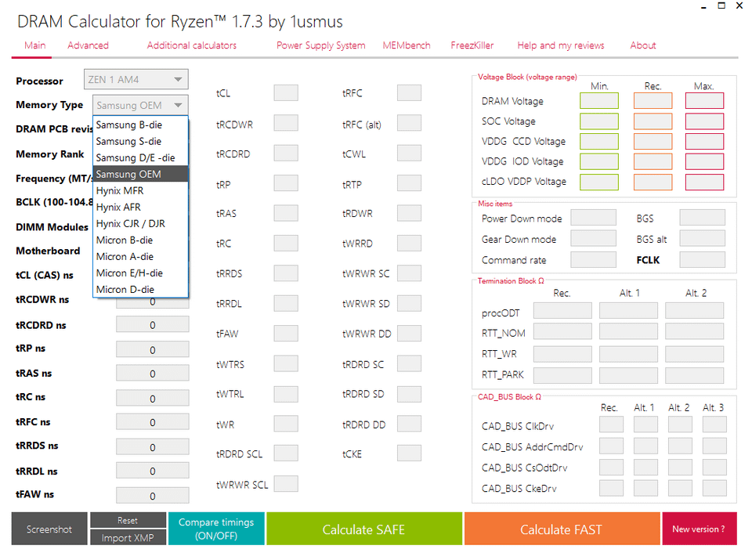Open Help and my reviews tab
752x560 pixels.
coord(560,45)
